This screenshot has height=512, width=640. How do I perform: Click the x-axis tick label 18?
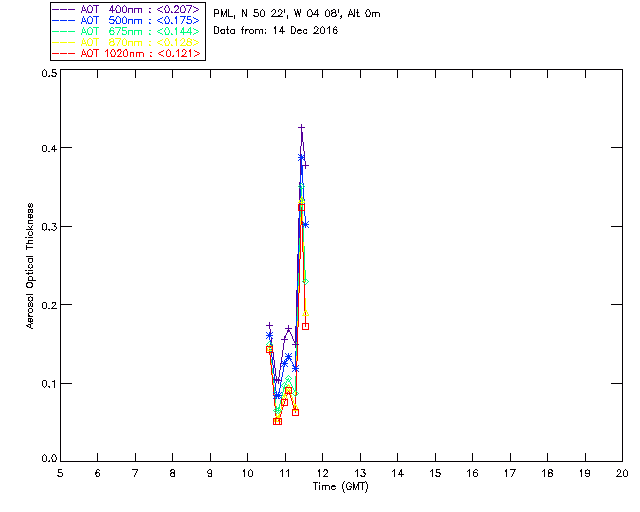point(547,473)
